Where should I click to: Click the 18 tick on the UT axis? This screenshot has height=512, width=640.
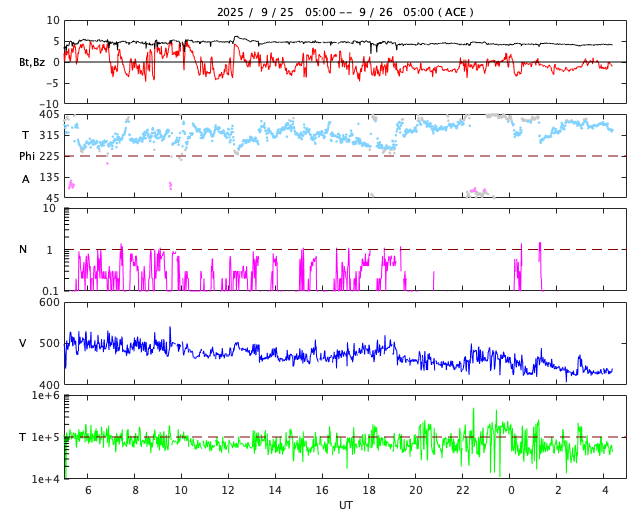[x=369, y=490]
